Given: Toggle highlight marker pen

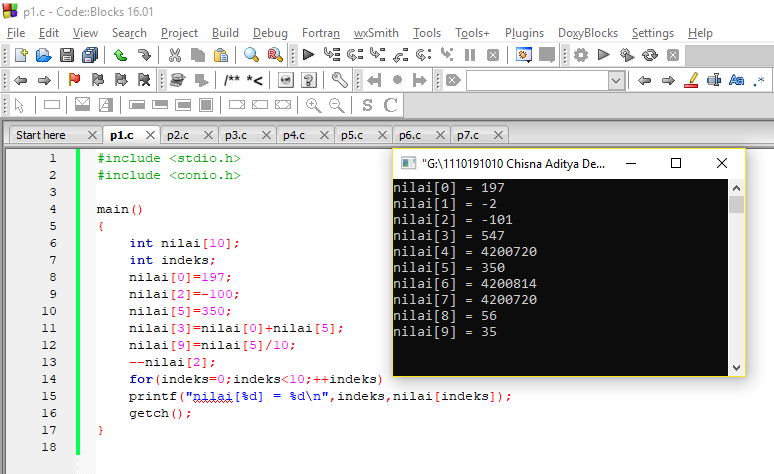Looking at the screenshot, I should [691, 79].
